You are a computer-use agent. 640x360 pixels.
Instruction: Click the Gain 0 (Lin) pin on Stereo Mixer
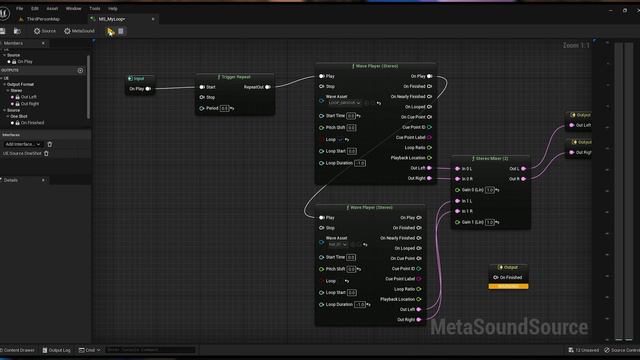[x=457, y=190]
